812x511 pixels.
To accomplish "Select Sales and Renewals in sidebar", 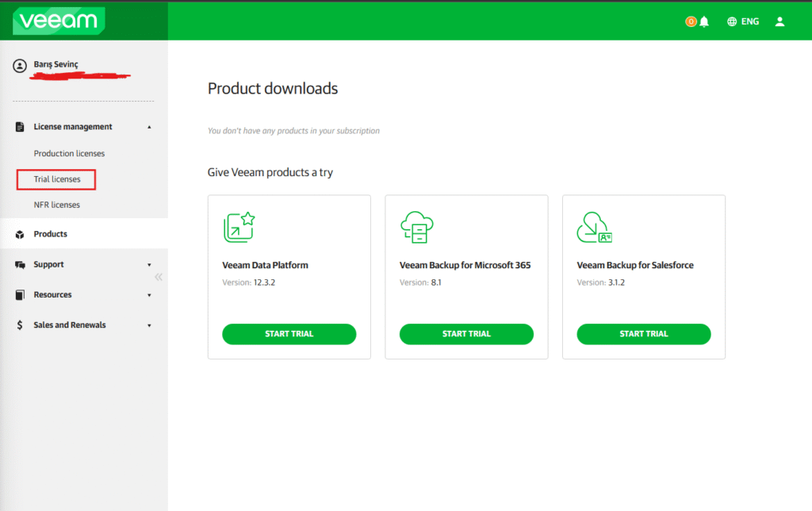I will [x=70, y=325].
